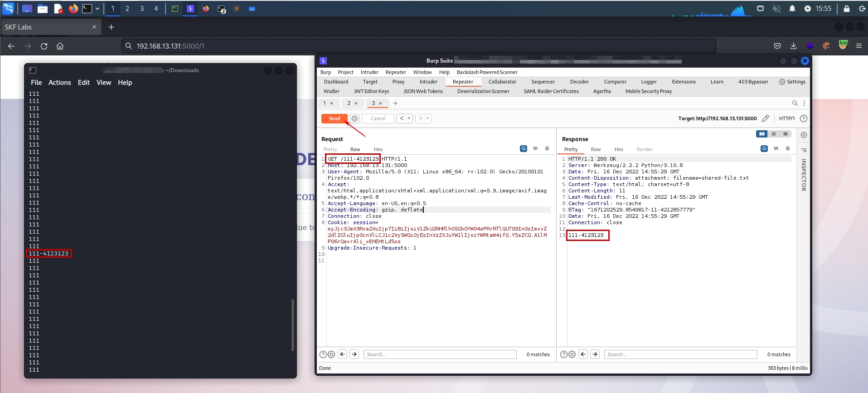The height and width of the screenshot is (393, 868).
Task: Switch to top/bottom split layout view
Action: click(774, 134)
